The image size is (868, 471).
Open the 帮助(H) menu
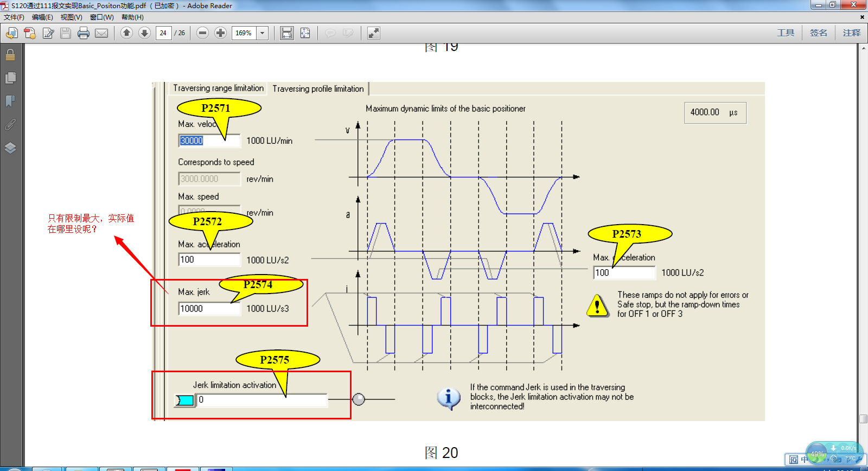[x=132, y=17]
